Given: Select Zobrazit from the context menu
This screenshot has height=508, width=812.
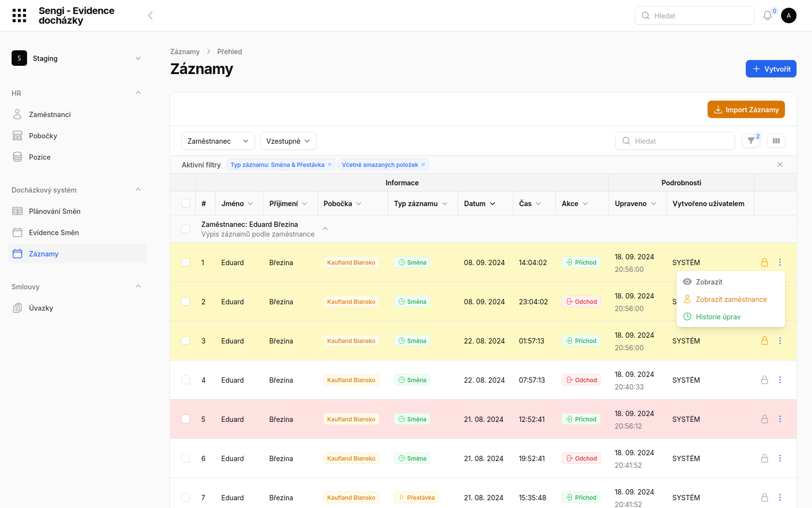Looking at the screenshot, I should (730, 282).
